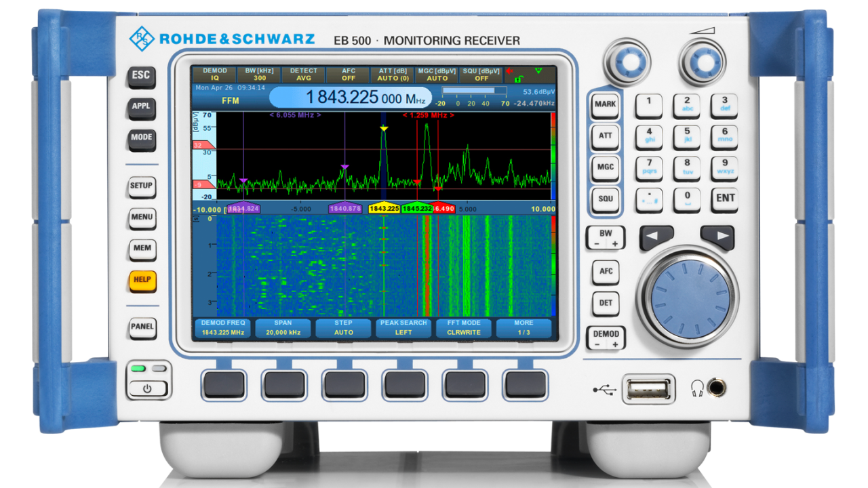Toggle the on-screen SQU OFF field
This screenshot has height=488, width=868.
pos(481,74)
